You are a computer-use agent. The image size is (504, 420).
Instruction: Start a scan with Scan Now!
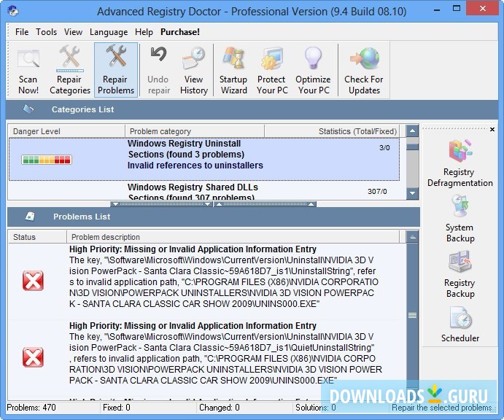coord(28,71)
